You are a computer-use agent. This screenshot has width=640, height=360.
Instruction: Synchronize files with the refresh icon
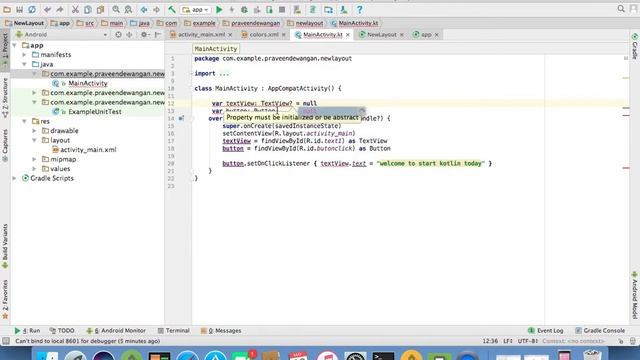click(32, 9)
